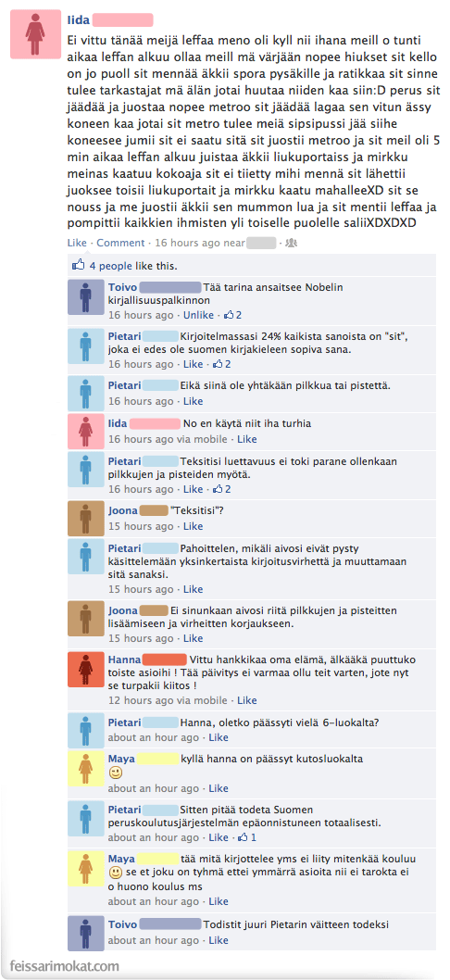450x980 pixels.
Task: Unlike Toivo's Nobelin comment
Action: coord(198,315)
